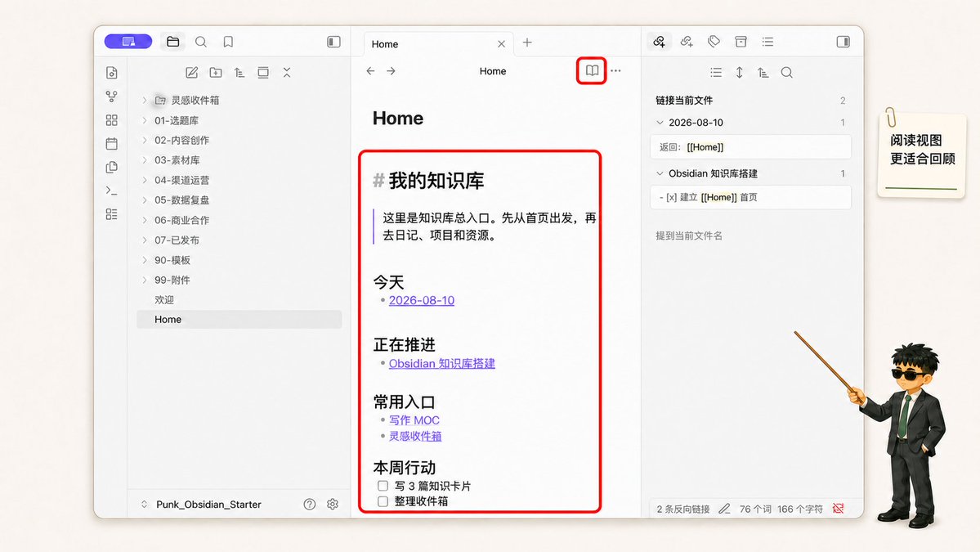Toggle show more context in backlinks

[x=740, y=73]
